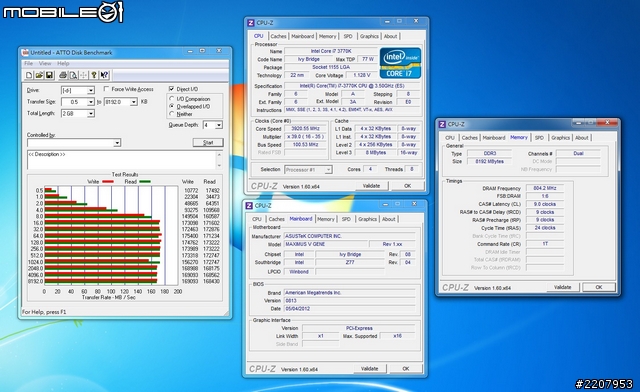Click manufacturer ASUSTeK COMPUTER INC. field
The image size is (640, 392).
click(349, 236)
